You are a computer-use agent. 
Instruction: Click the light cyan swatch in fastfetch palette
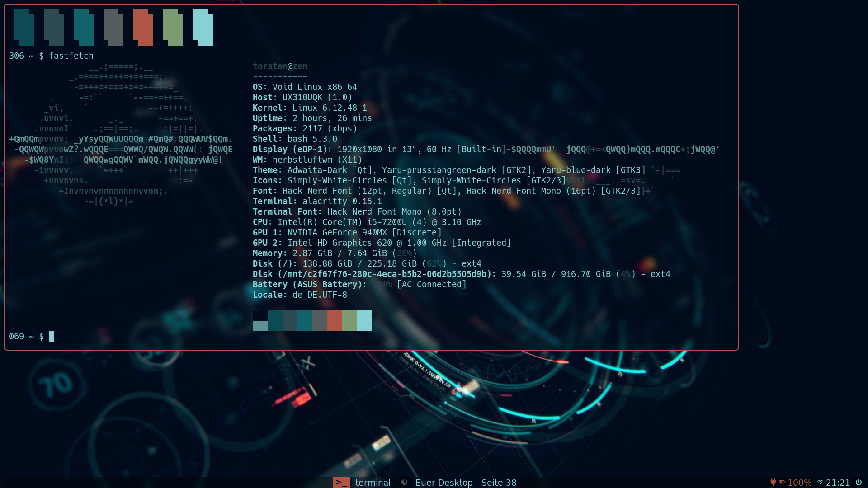364,321
